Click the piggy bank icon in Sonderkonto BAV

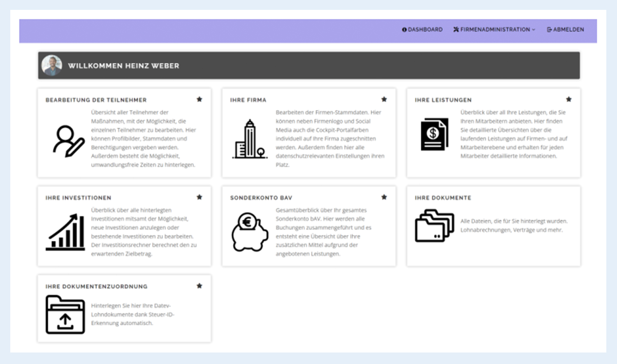[250, 232]
